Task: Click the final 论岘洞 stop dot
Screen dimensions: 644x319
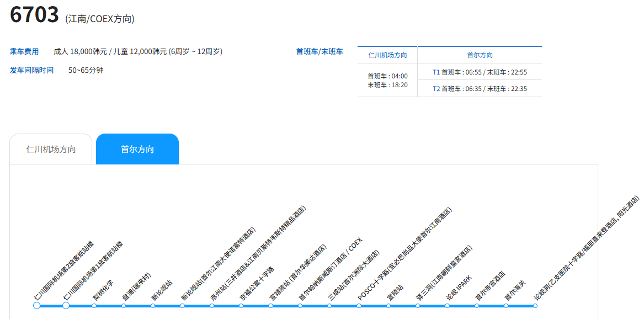Action: pos(535,305)
